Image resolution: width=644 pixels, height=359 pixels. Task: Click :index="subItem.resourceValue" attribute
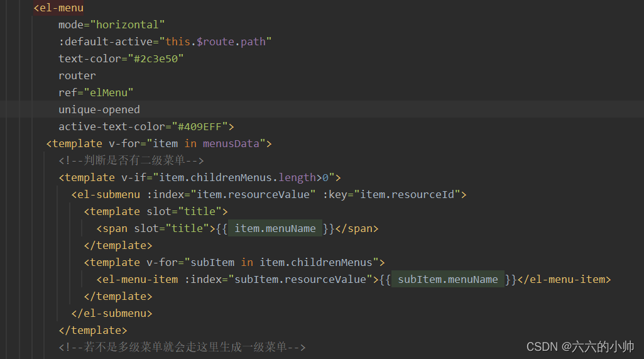click(x=278, y=279)
